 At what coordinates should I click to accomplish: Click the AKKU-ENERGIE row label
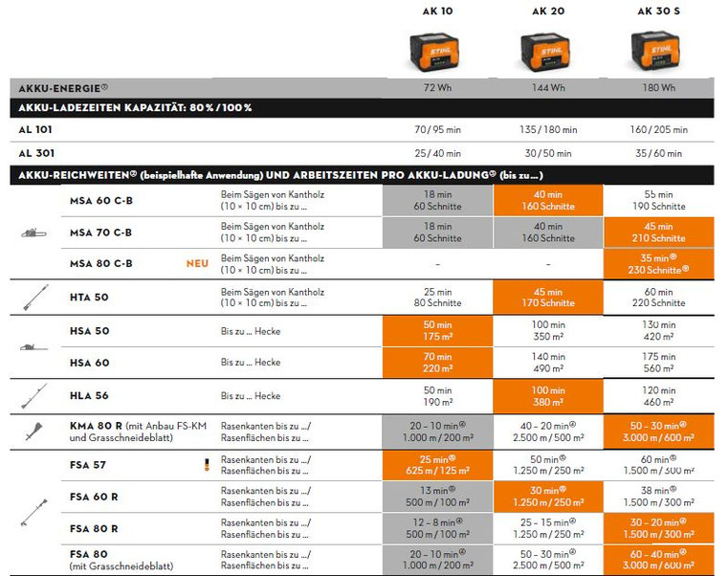[x=63, y=88]
